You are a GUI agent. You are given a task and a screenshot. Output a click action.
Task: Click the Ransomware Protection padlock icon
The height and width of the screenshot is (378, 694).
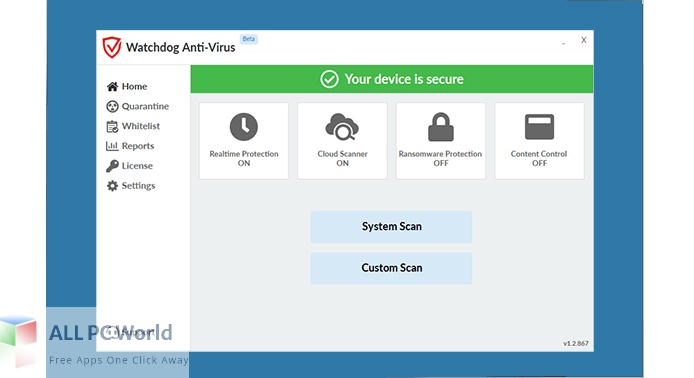point(441,127)
